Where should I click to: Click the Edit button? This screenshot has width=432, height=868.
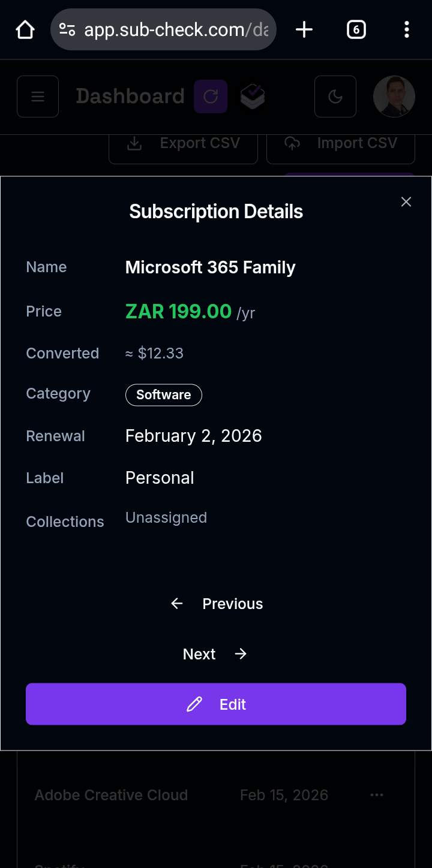(x=216, y=704)
